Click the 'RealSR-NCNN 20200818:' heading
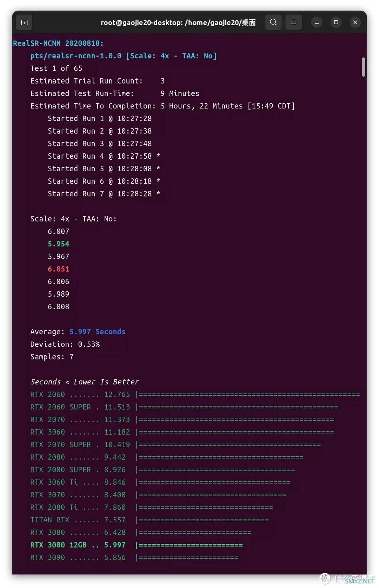This screenshot has height=588, width=379. tap(58, 43)
